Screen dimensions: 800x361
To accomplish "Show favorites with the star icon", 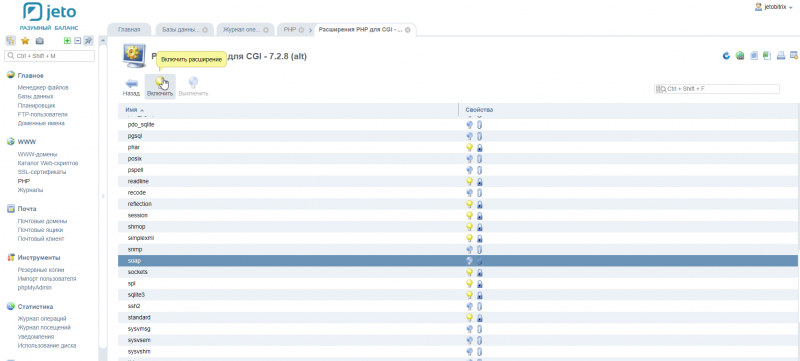I will coord(24,41).
